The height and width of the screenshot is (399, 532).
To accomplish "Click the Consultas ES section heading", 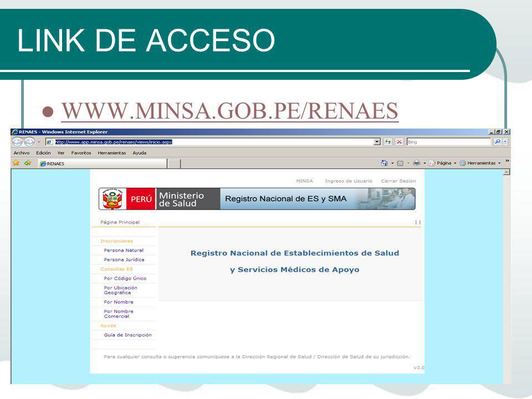I will [x=117, y=269].
